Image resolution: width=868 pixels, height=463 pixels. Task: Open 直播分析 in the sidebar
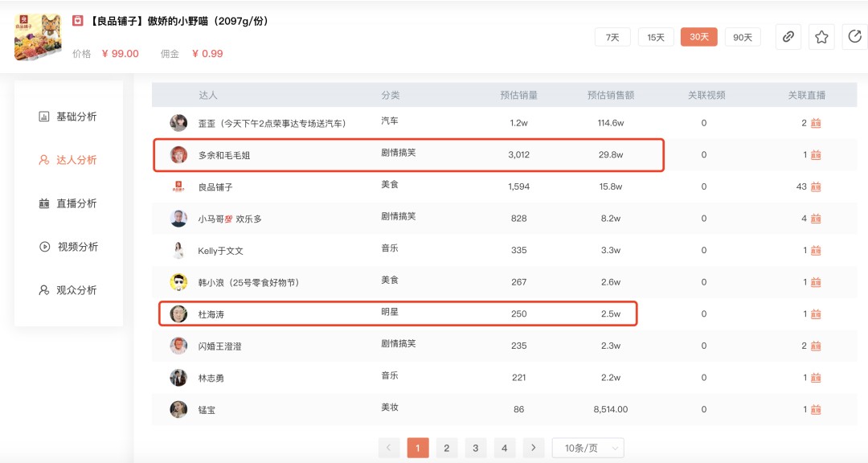[x=68, y=203]
